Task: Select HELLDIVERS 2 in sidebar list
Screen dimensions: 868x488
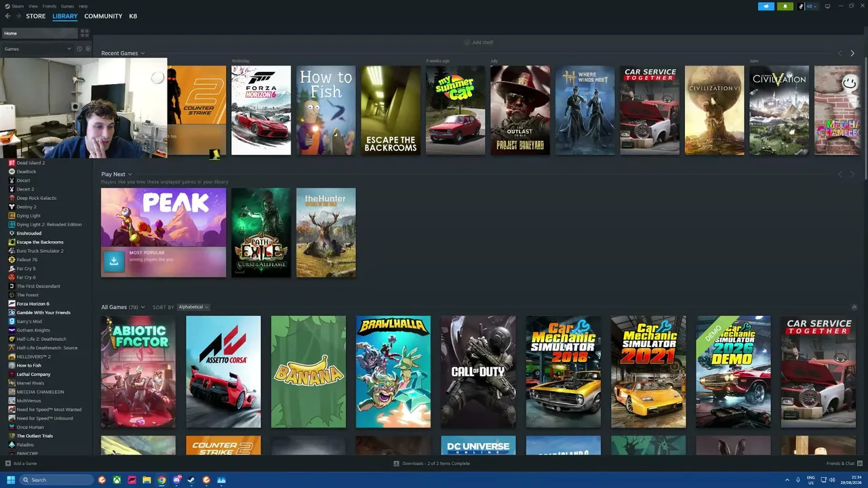Action: (x=34, y=357)
